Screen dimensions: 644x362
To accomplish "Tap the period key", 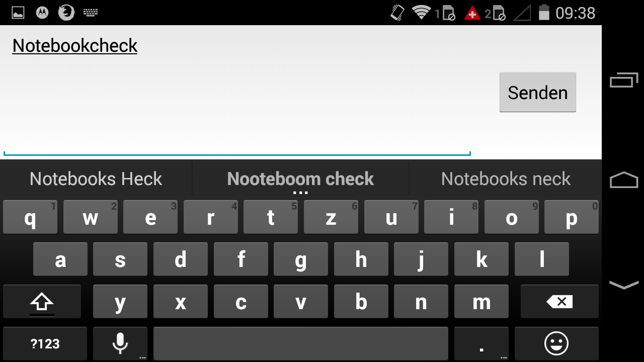I will 481,343.
